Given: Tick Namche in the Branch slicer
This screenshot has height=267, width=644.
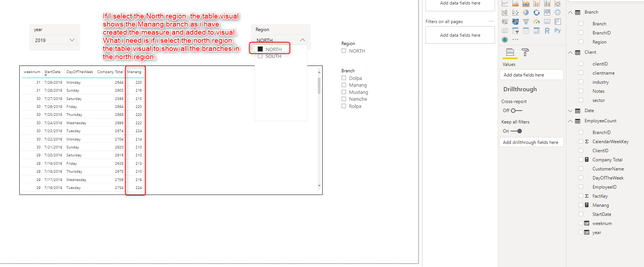Looking at the screenshot, I should [344, 99].
